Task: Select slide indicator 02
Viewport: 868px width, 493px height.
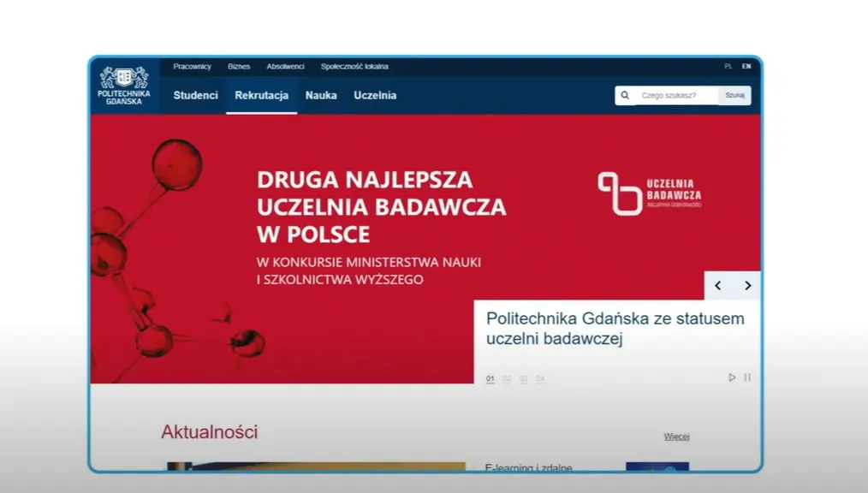Action: coord(507,379)
